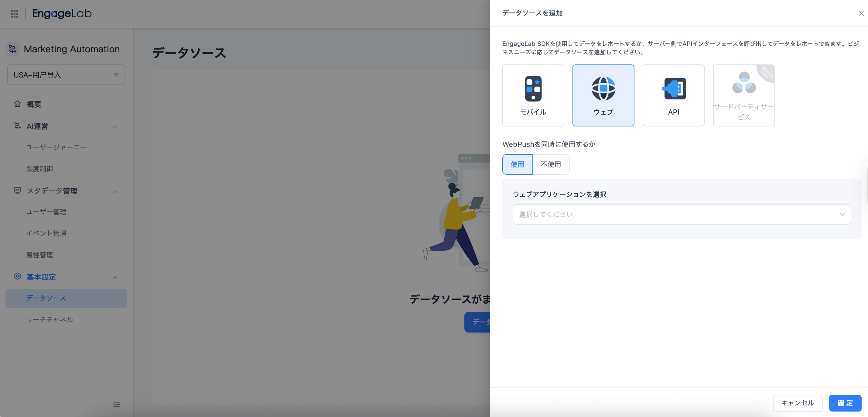
Task: Click the Marketing Automation icon in sidebar
Action: click(13, 49)
